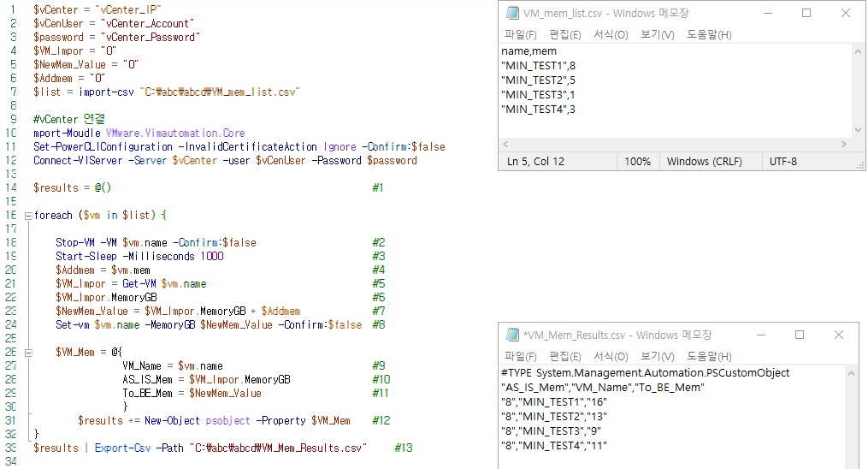The image size is (868, 469).
Task: Open 보기(V) menu in VM_Mem_Results.csv Notepad
Action: 657,357
